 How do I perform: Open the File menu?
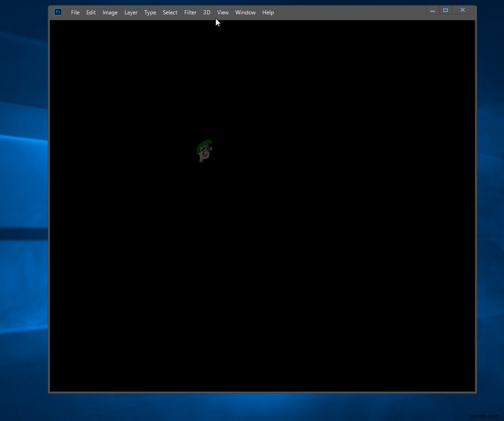pos(75,13)
